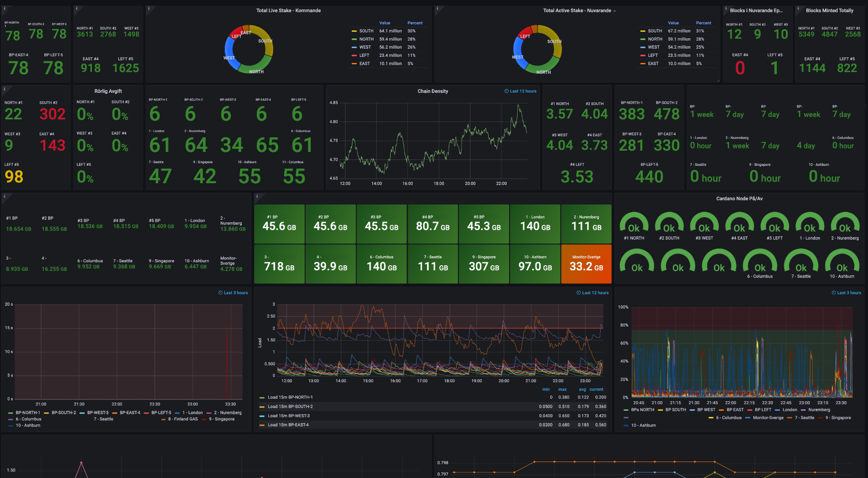Toggle Monitor-Sverige series in CPU graph legend
868x478 pixels.
(x=768, y=418)
